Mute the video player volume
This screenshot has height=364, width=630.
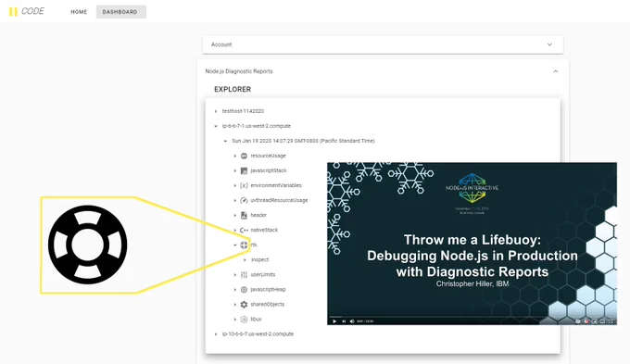[352, 321]
